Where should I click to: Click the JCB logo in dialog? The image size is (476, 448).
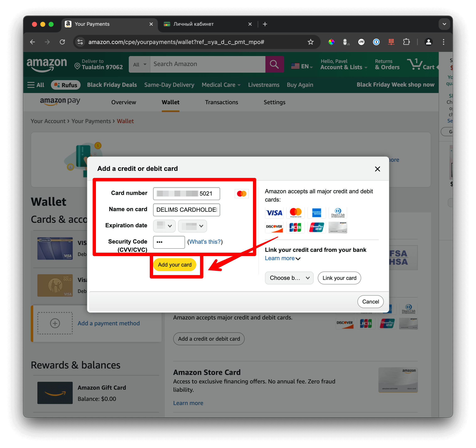(x=295, y=227)
